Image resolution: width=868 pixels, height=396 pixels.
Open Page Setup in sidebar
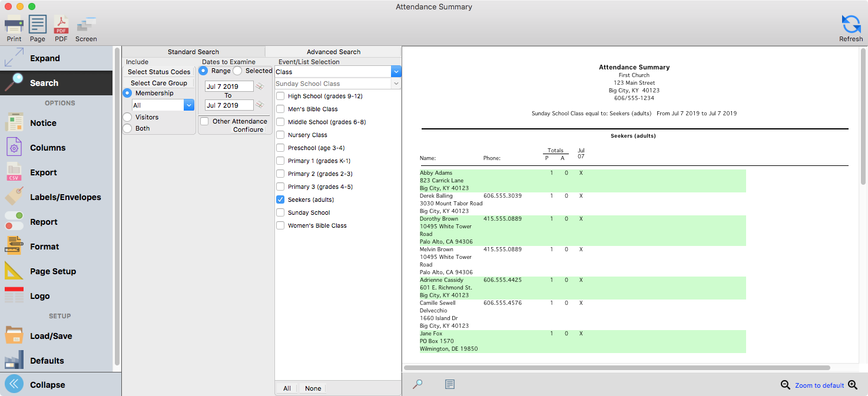[x=53, y=271]
